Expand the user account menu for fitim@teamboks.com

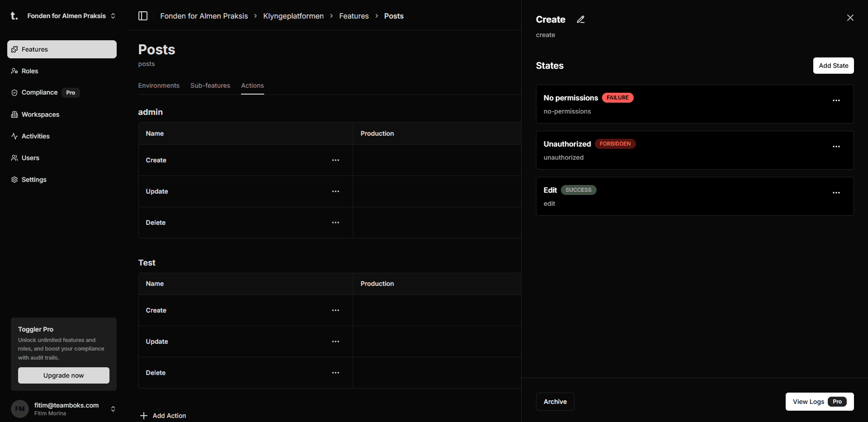[113, 409]
